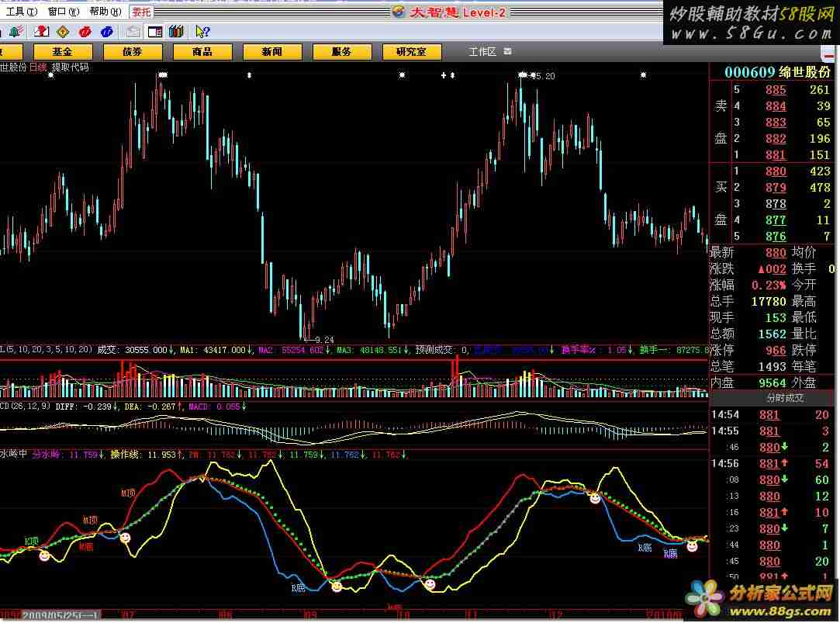840x623 pixels.
Task: Click the stock title 000609 绵世股份
Action: tap(777, 72)
